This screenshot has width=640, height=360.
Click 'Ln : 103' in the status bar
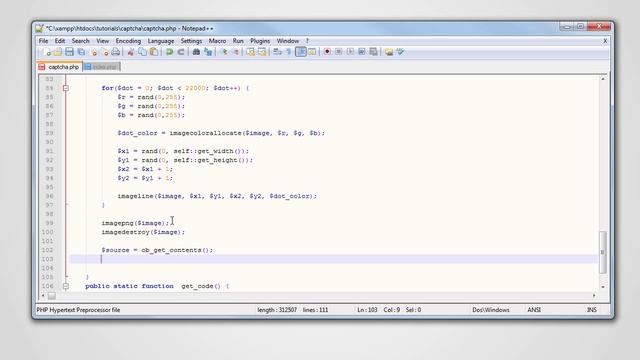tap(367, 310)
